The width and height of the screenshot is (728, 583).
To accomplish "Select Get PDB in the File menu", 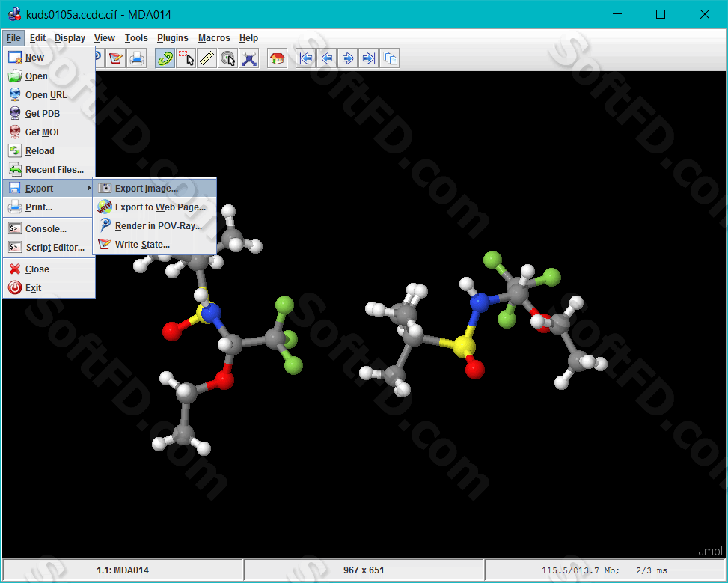I will [49, 113].
